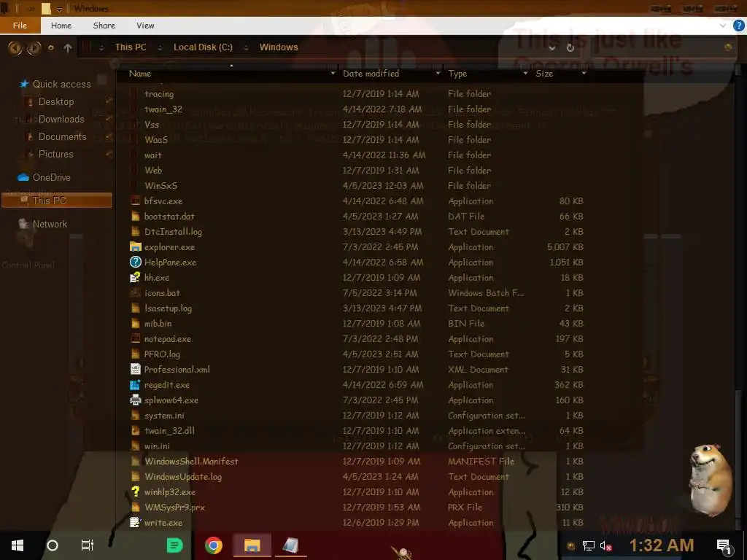Image resolution: width=747 pixels, height=560 pixels.
Task: Sort by the Name column header
Action: 140,74
